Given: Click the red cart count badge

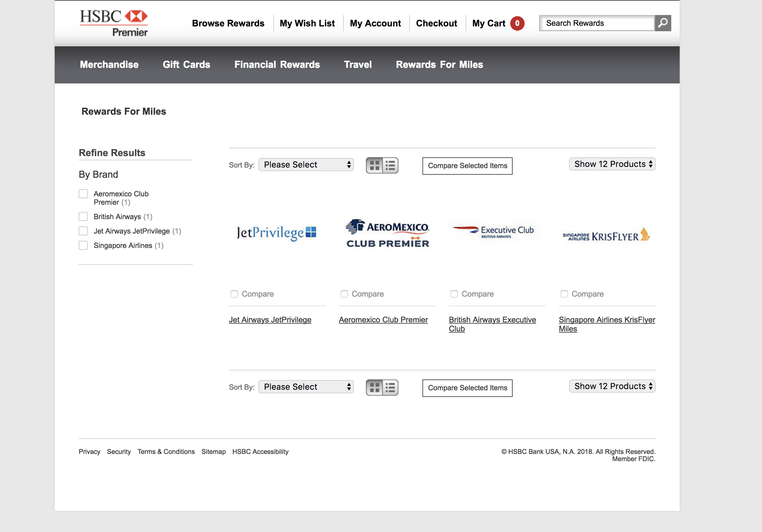Looking at the screenshot, I should [x=517, y=23].
